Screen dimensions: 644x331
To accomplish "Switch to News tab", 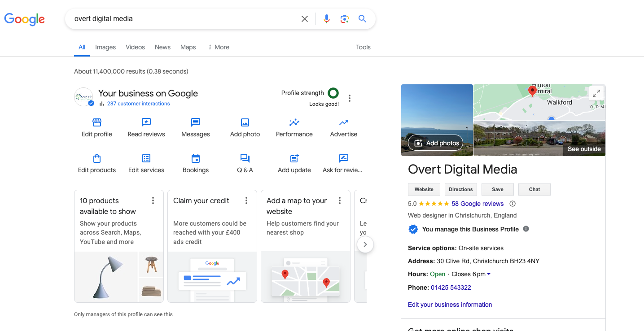I will coord(162,47).
